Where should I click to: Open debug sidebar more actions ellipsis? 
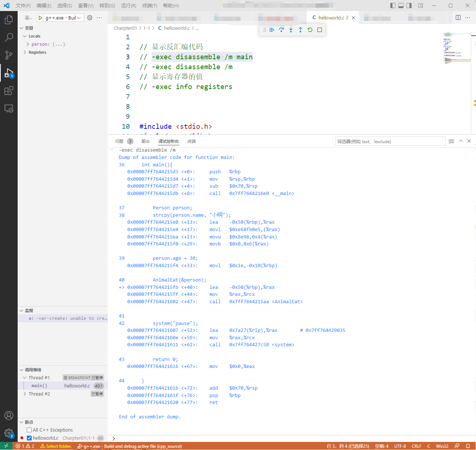coord(99,18)
